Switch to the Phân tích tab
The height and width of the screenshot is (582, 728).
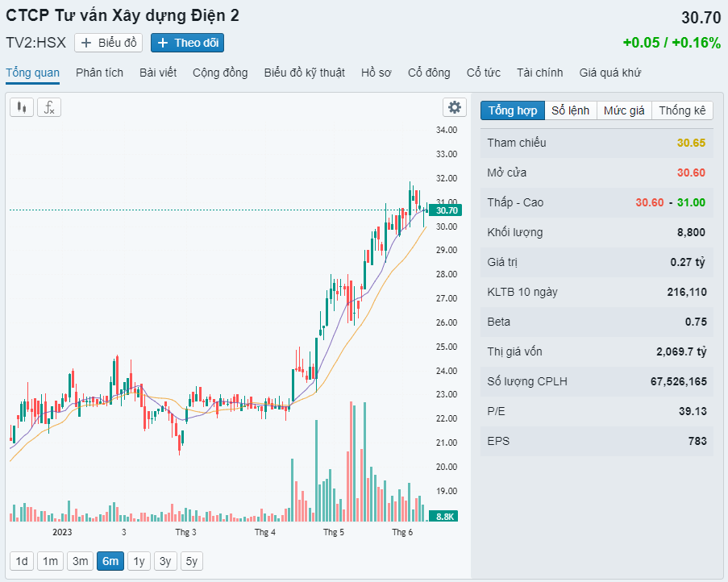[99, 73]
